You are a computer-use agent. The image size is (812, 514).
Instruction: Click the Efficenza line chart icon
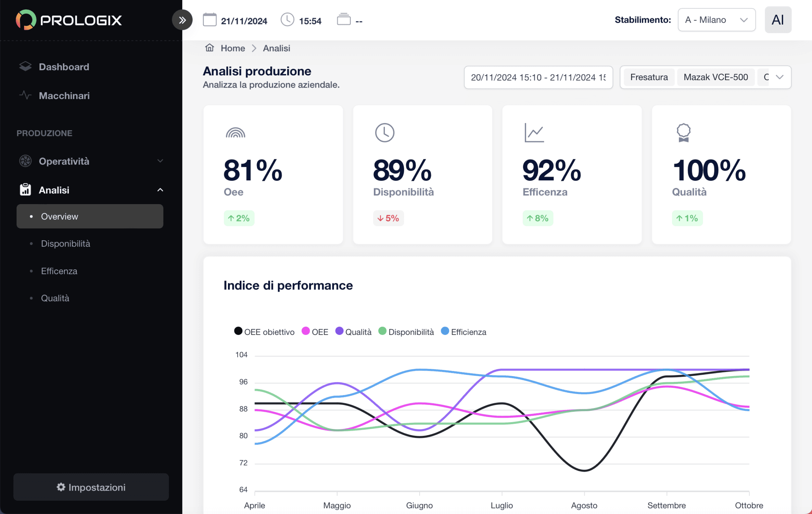tap(534, 133)
